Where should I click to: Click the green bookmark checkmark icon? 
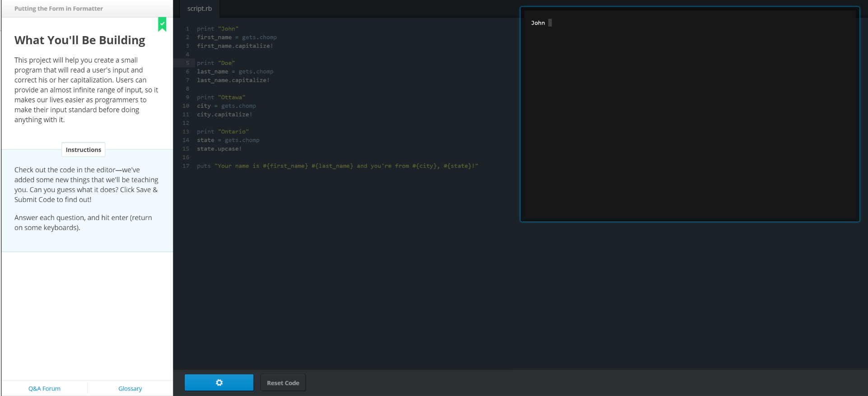click(x=162, y=24)
